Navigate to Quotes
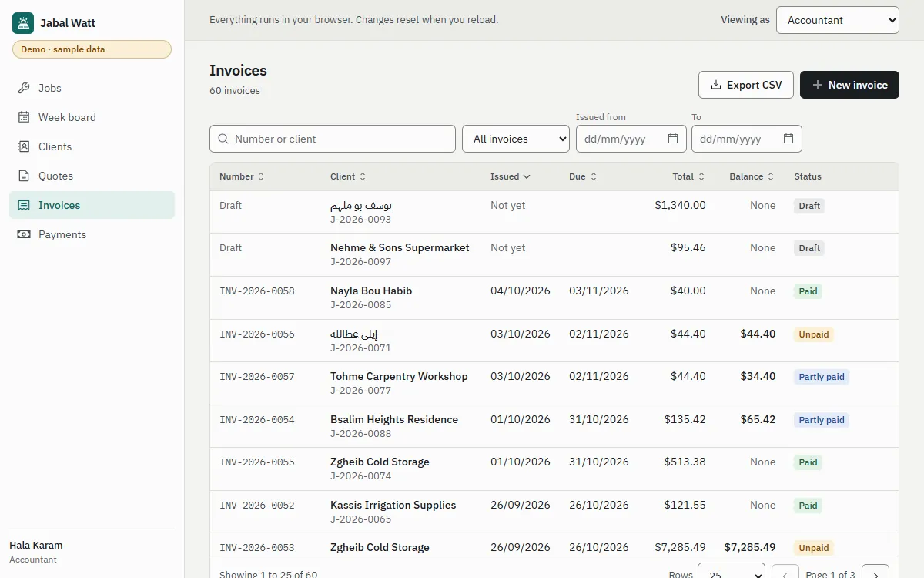924x578 pixels. [92, 176]
